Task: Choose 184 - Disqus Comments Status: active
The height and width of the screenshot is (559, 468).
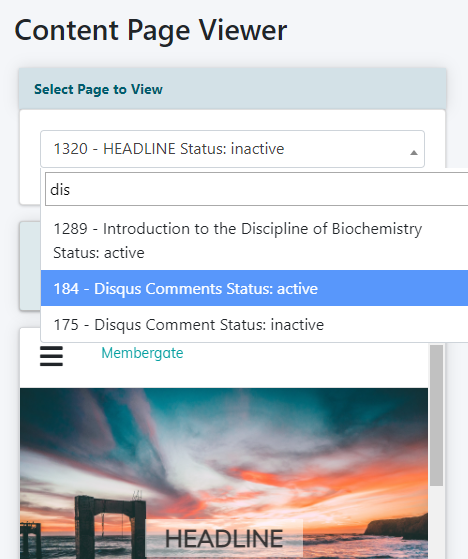Action: tap(254, 288)
